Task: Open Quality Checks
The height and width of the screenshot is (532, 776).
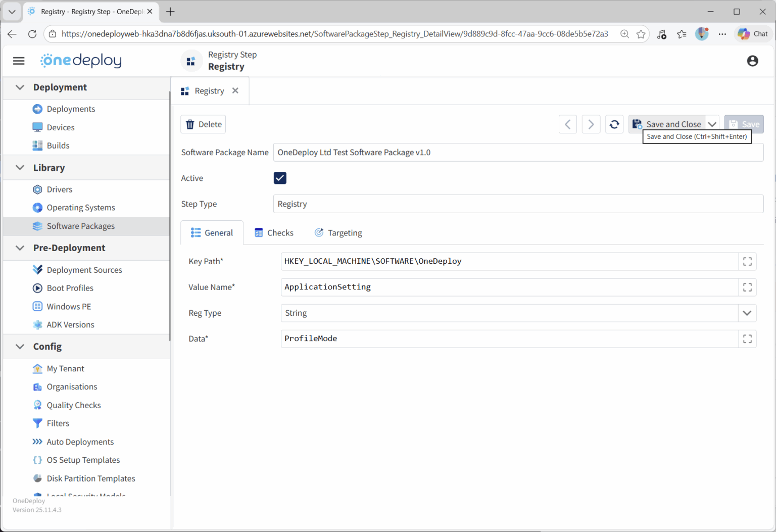Action: 74,405
